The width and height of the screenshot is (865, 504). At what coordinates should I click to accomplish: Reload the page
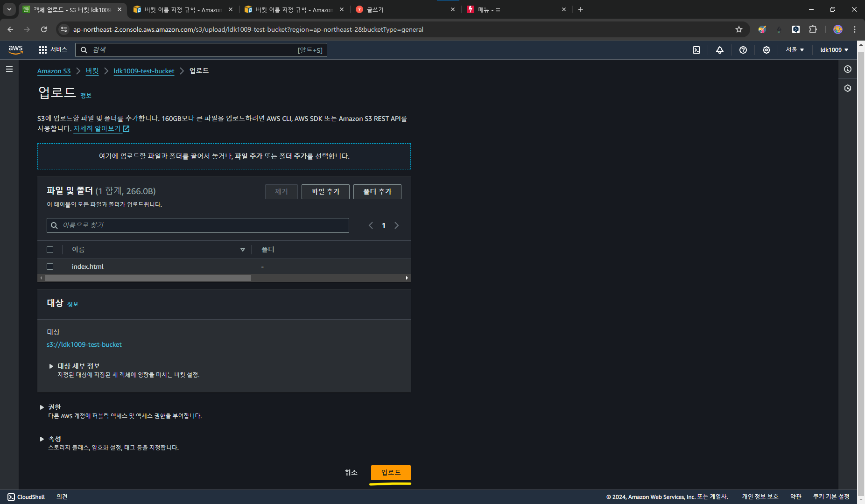click(44, 29)
